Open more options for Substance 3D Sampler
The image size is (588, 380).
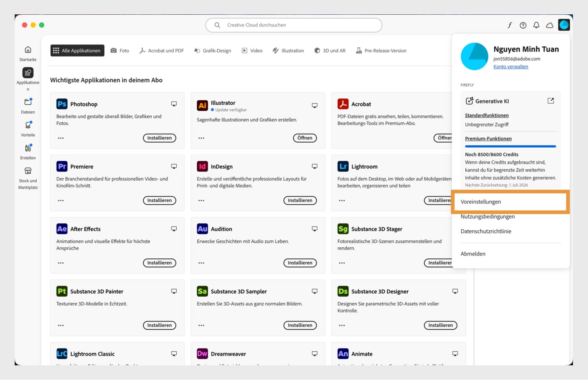tap(201, 326)
